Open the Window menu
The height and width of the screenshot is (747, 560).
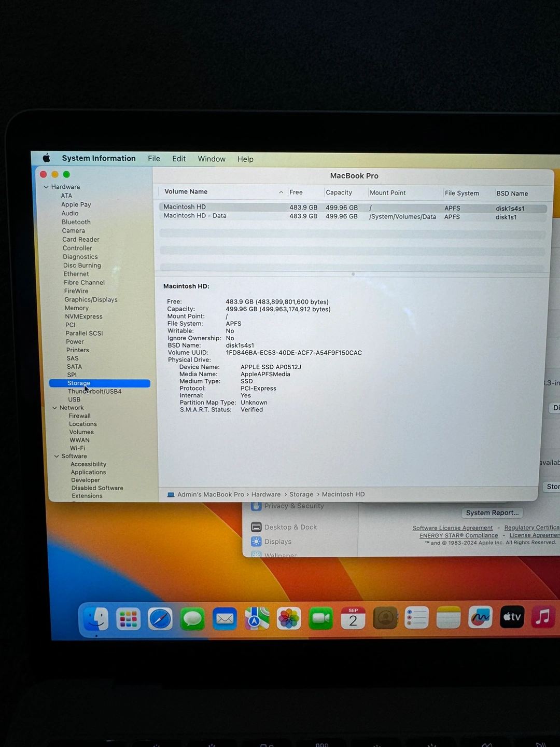(x=212, y=159)
